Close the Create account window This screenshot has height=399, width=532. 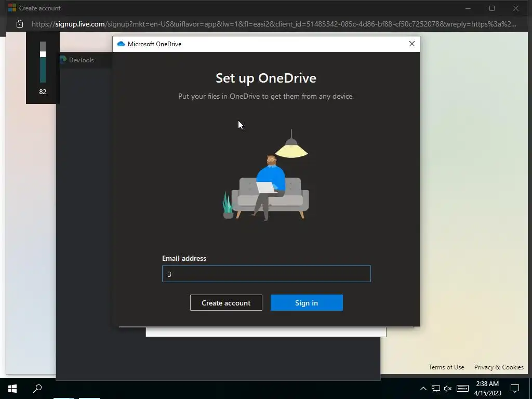tap(516, 8)
